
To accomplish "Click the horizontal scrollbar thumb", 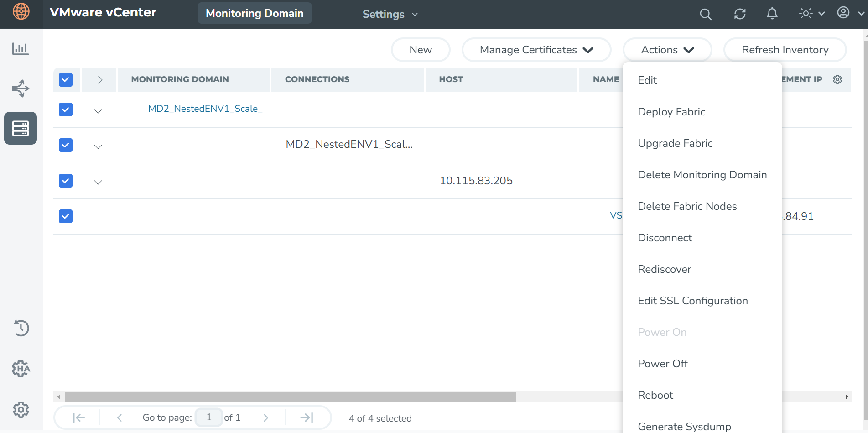I will point(290,397).
